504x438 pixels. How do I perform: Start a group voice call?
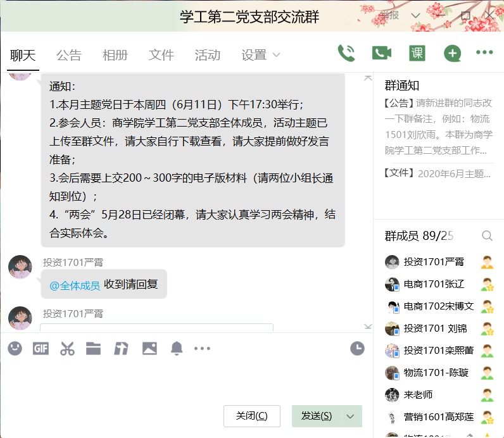click(x=346, y=53)
